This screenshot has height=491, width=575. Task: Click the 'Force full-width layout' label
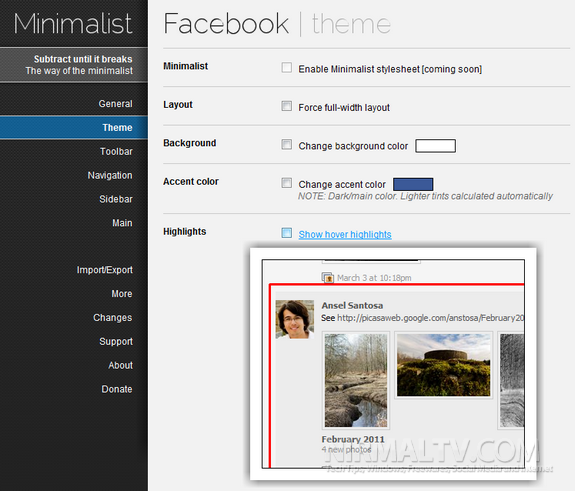click(344, 108)
